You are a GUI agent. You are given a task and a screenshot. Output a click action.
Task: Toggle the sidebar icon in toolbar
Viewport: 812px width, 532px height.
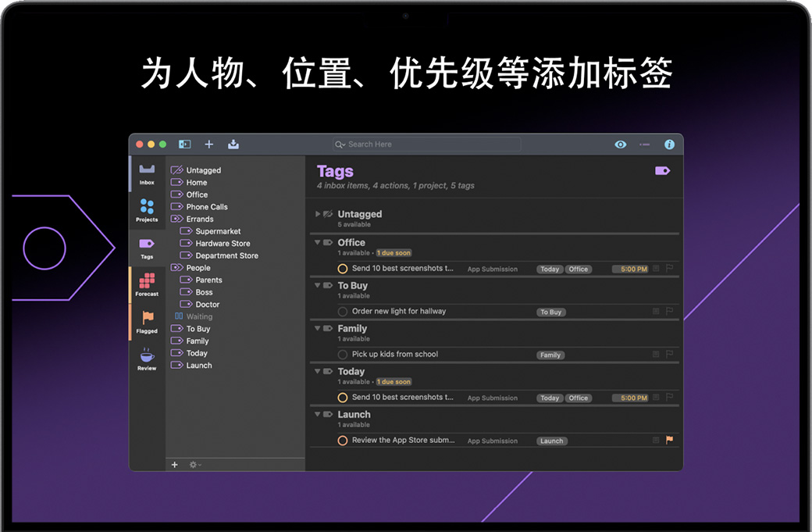185,145
